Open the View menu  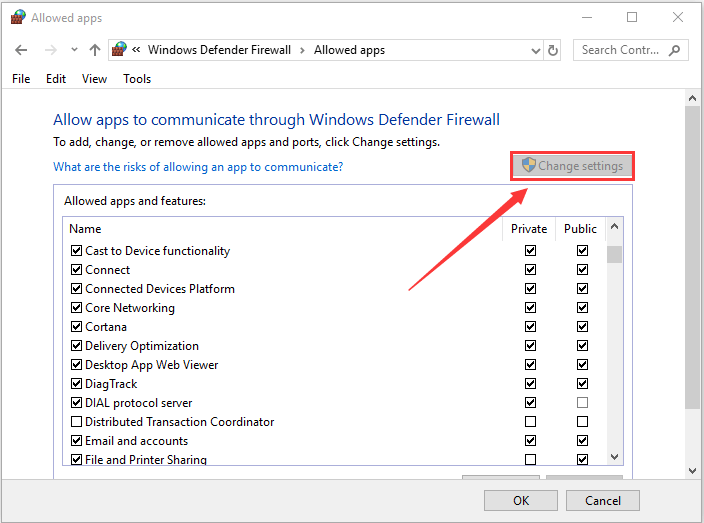click(x=94, y=79)
